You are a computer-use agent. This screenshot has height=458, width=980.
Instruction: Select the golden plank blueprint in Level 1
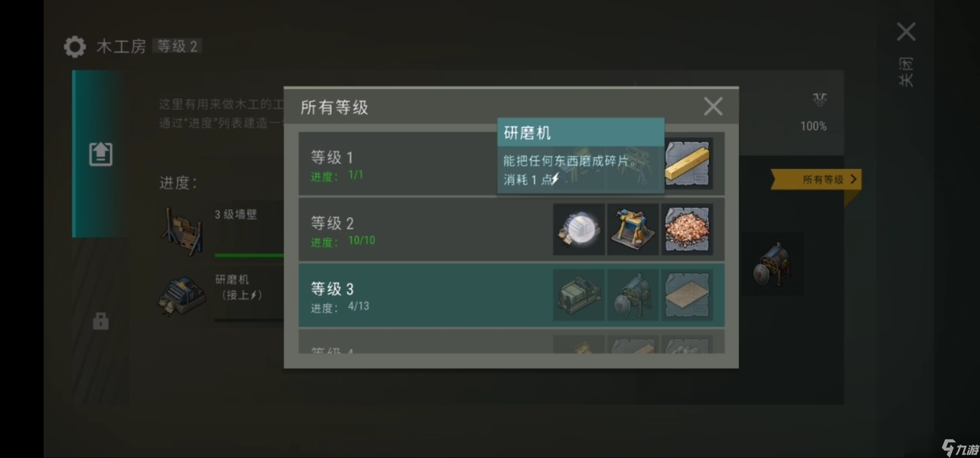[x=687, y=164]
